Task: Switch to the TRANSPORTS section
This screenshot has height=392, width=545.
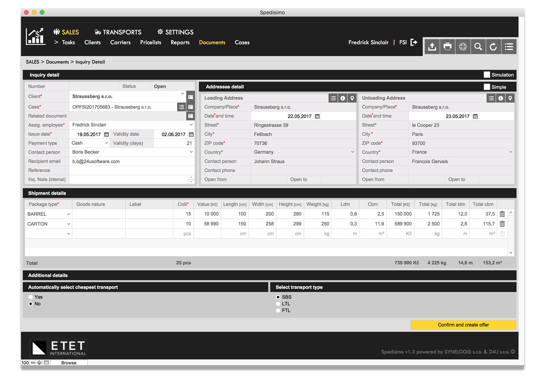Action: click(118, 32)
